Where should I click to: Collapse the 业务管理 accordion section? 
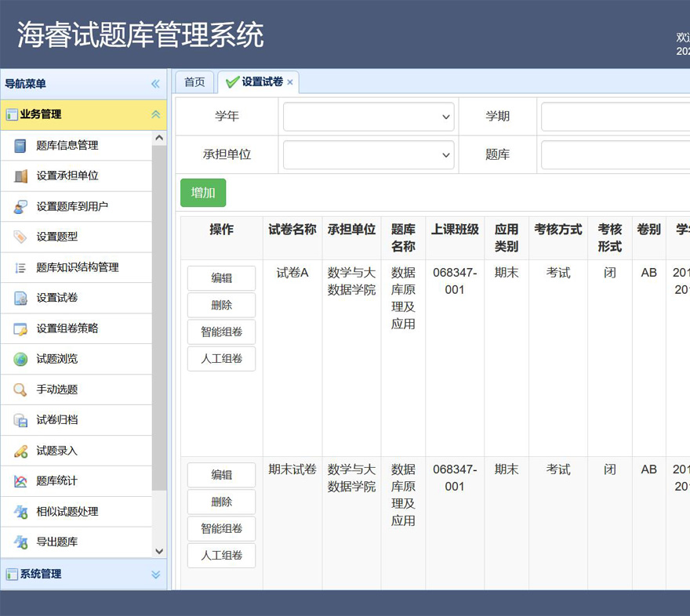click(x=155, y=114)
